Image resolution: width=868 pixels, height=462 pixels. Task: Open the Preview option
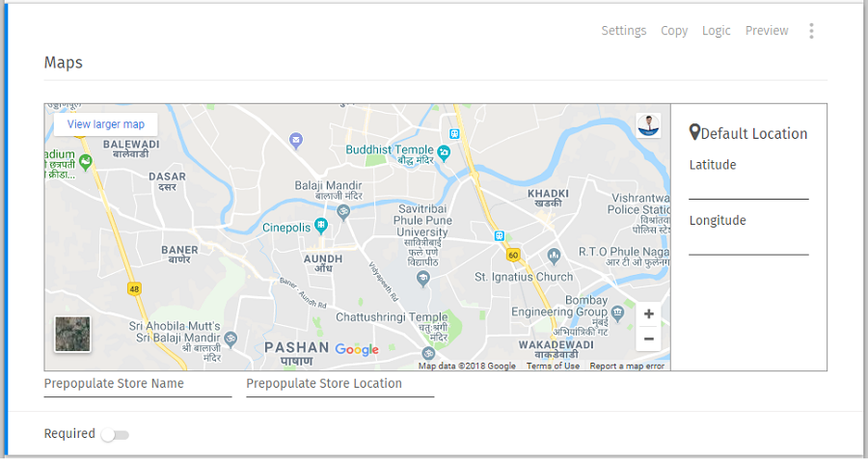click(x=767, y=31)
